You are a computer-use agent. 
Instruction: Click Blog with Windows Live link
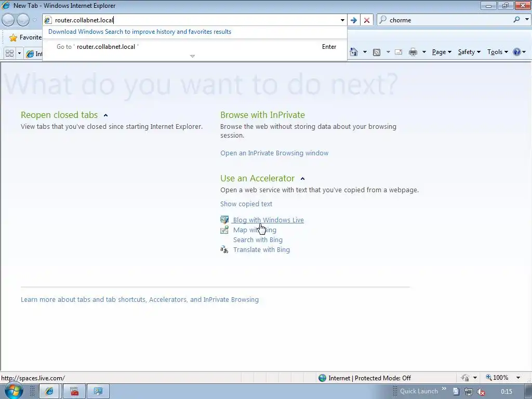(x=269, y=220)
